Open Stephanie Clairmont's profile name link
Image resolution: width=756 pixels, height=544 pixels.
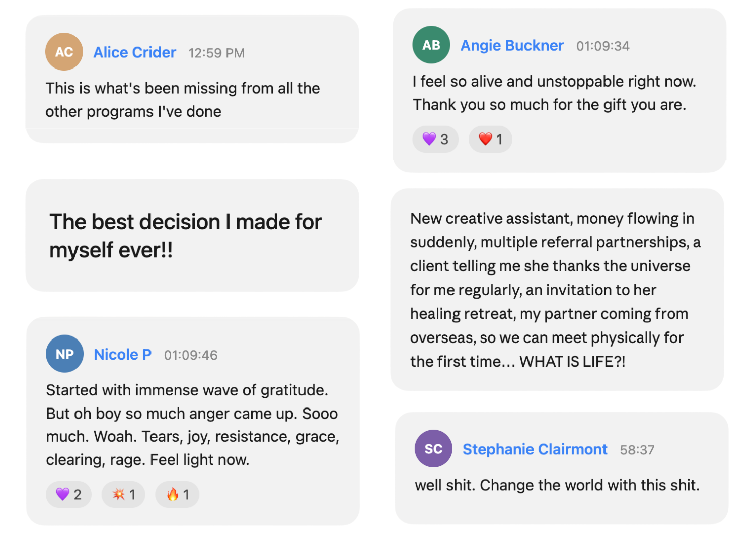tap(535, 449)
